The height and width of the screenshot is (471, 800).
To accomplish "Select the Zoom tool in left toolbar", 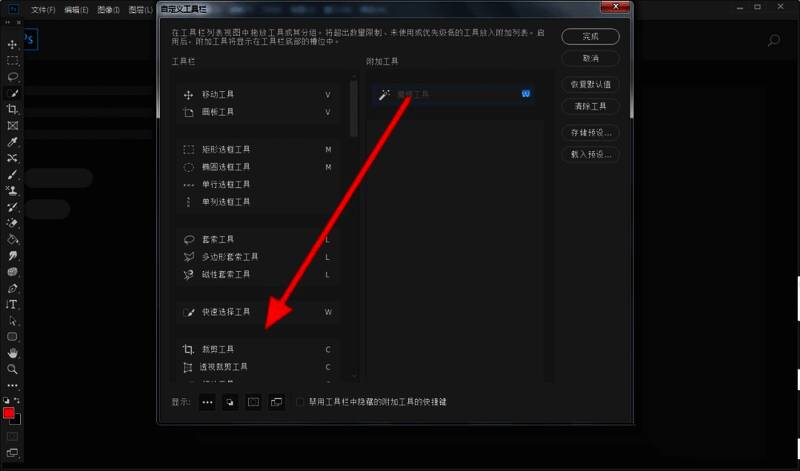I will [x=12, y=369].
